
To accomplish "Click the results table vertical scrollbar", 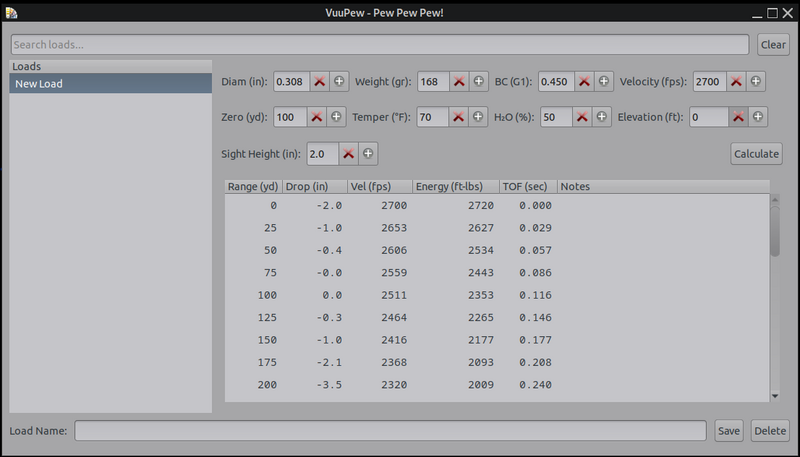I will [775, 230].
